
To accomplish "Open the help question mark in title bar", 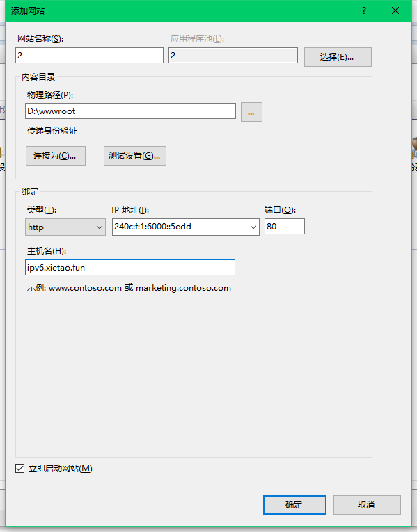I will pyautogui.click(x=364, y=10).
